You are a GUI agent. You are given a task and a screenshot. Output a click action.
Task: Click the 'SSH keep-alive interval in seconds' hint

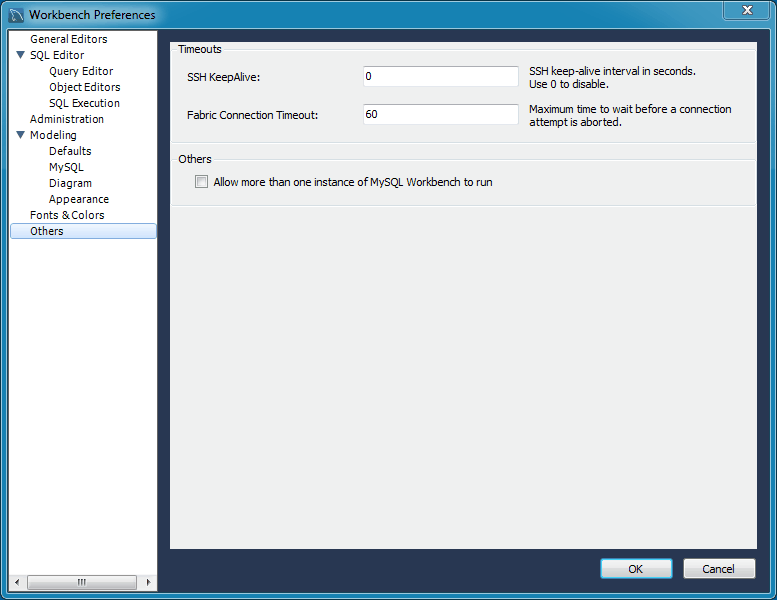[612, 78]
